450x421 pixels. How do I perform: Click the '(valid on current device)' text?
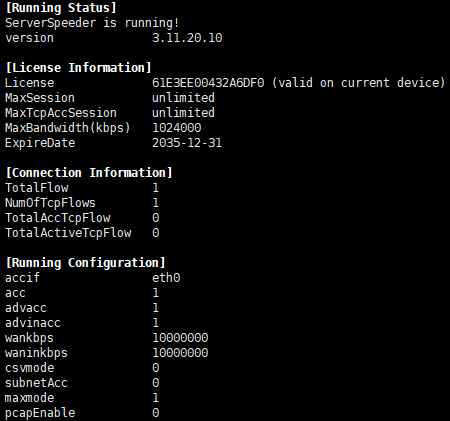point(358,83)
